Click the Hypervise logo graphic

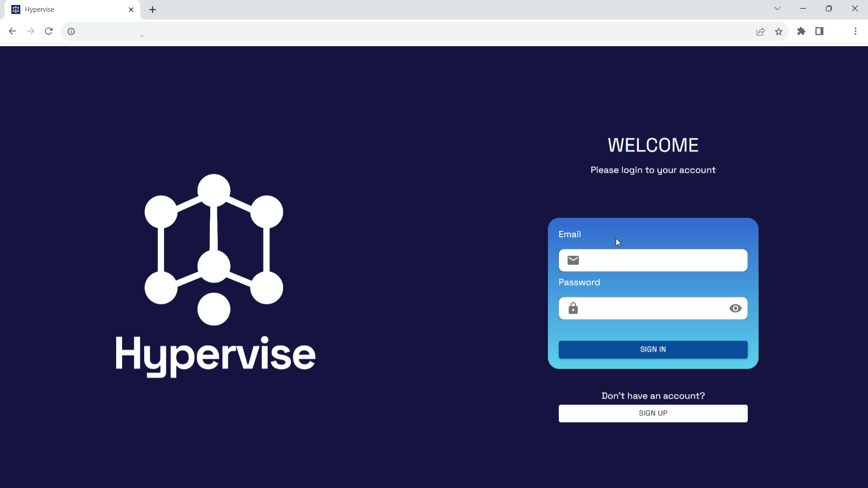click(x=214, y=249)
